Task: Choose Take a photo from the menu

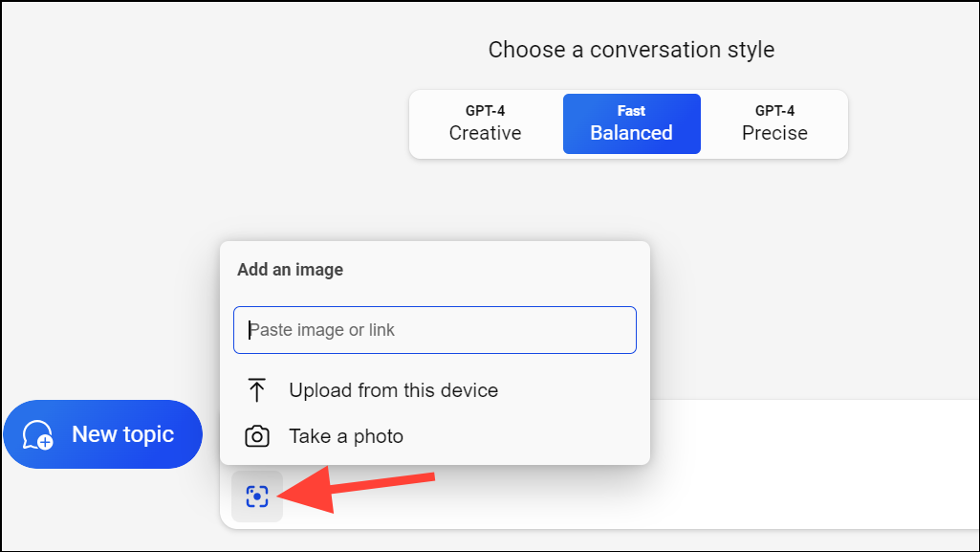Action: [x=346, y=435]
